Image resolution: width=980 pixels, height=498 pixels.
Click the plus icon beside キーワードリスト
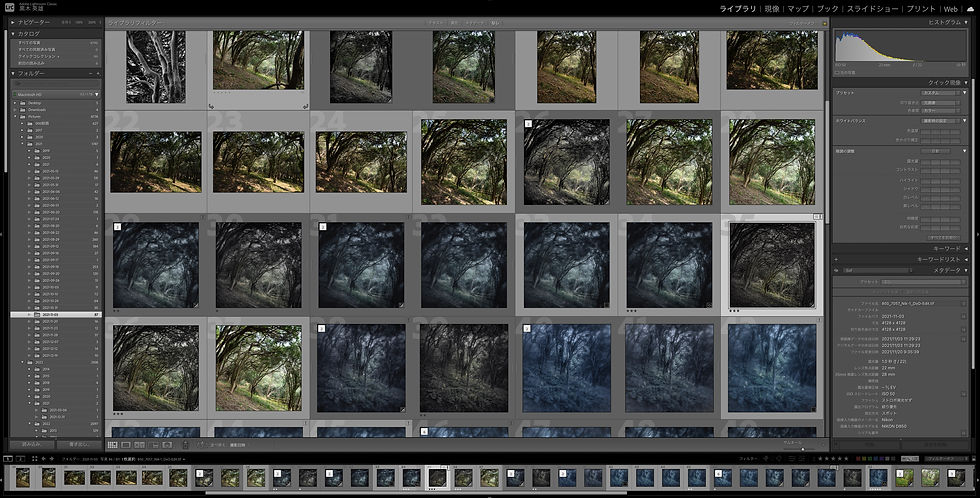(x=836, y=259)
